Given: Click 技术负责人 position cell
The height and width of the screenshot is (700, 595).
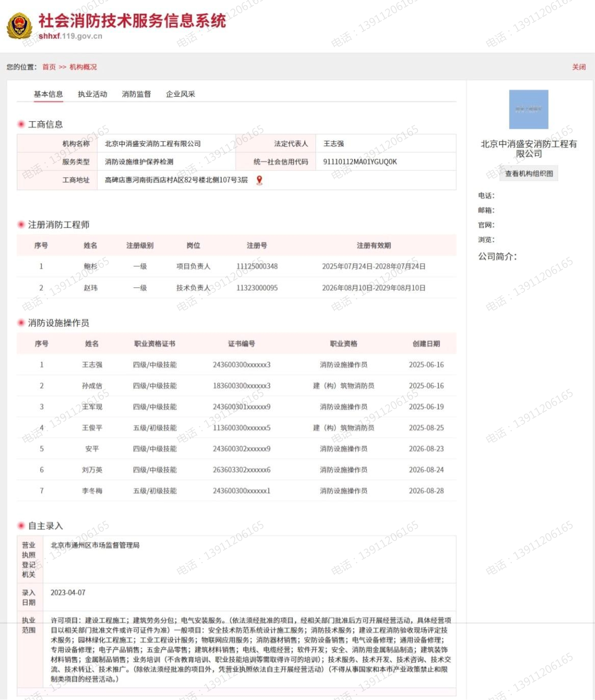Looking at the screenshot, I should click(x=193, y=288).
